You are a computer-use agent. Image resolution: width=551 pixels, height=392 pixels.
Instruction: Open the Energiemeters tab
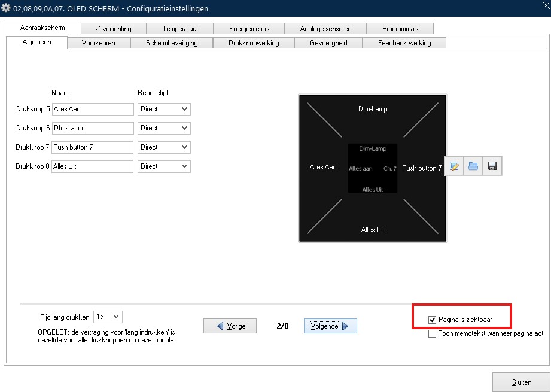click(249, 29)
